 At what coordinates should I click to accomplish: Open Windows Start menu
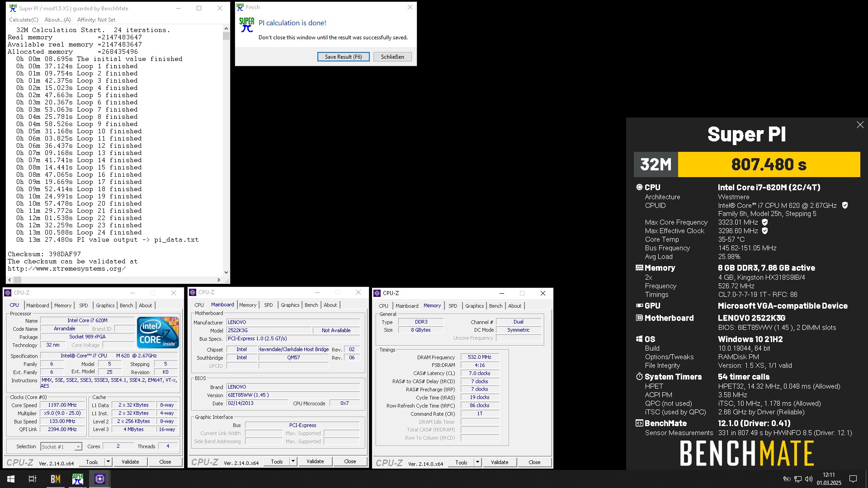11,479
